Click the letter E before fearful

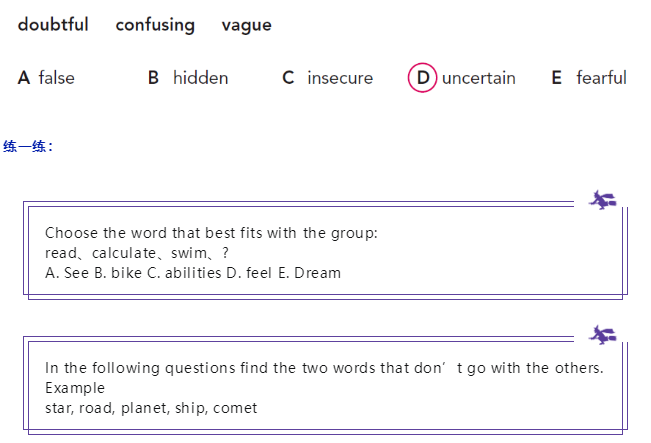[557, 78]
